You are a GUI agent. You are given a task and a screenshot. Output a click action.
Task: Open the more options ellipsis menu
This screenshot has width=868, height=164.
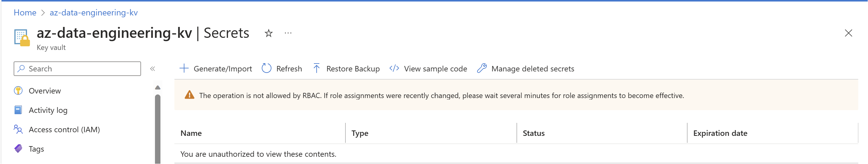tap(288, 33)
